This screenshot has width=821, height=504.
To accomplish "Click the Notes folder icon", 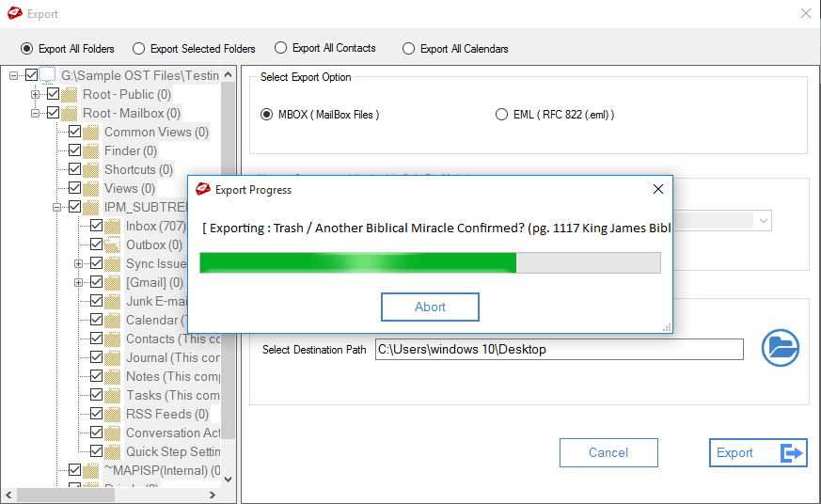I will (112, 377).
